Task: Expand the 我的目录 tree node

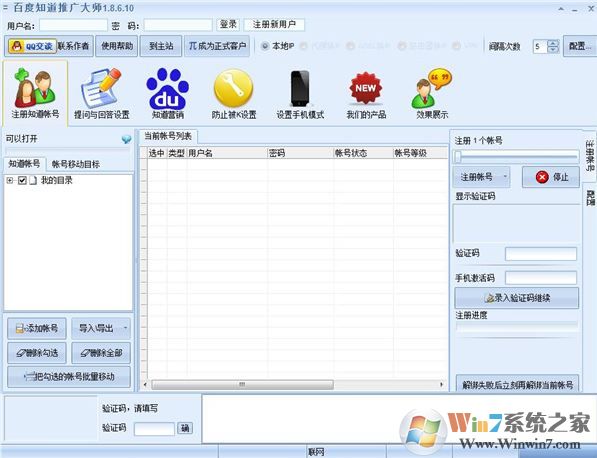Action: click(10, 180)
